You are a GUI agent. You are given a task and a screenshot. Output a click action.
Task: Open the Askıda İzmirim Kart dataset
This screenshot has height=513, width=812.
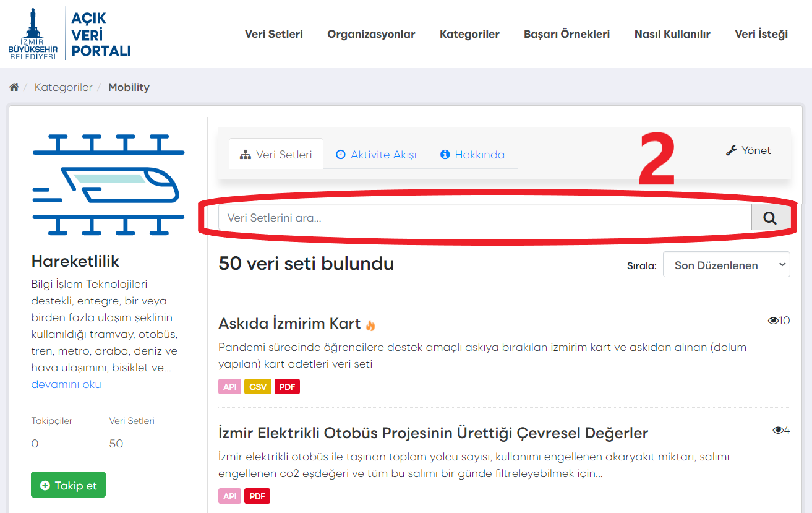(x=289, y=324)
